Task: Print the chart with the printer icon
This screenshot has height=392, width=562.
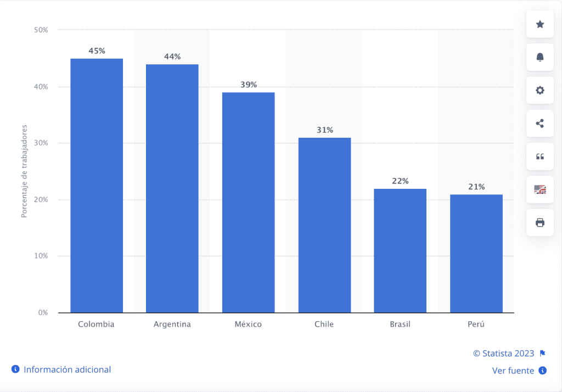Action: point(539,222)
